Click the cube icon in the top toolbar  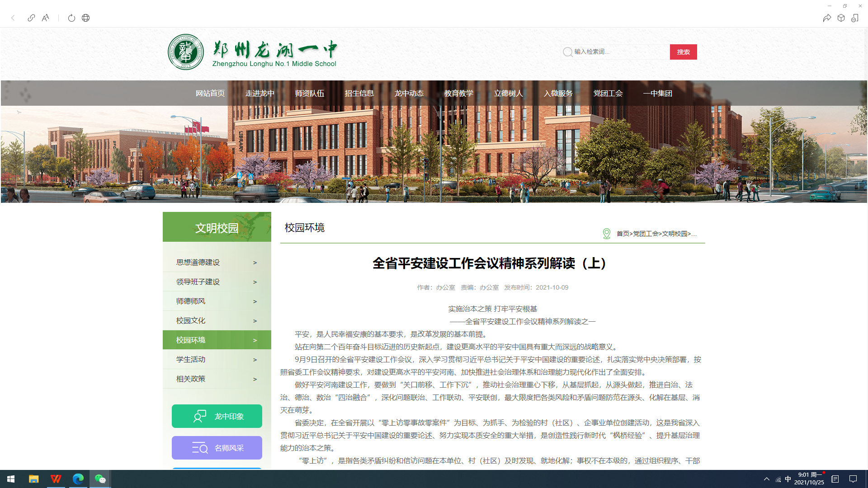click(x=841, y=18)
